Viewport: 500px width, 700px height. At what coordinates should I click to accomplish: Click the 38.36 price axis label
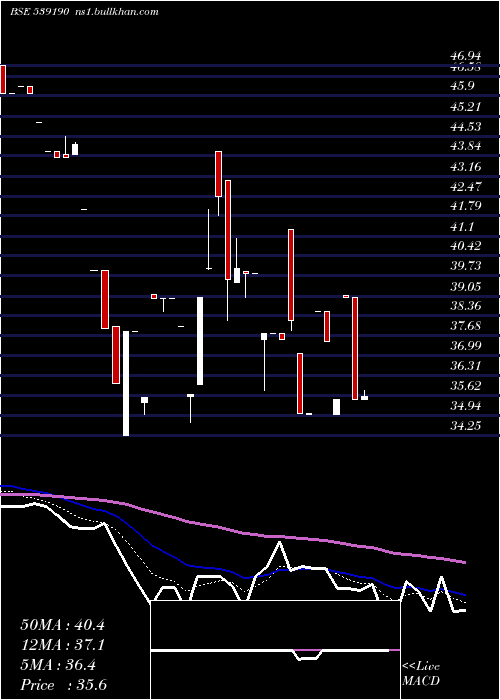click(466, 306)
